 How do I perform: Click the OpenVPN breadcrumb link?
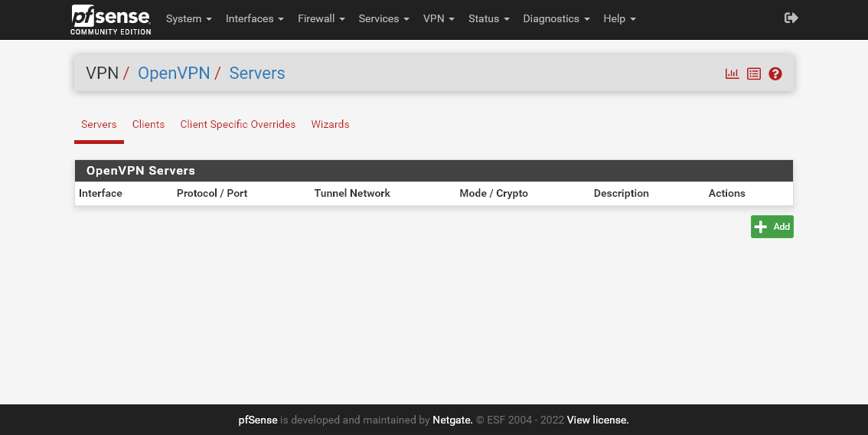(x=174, y=74)
